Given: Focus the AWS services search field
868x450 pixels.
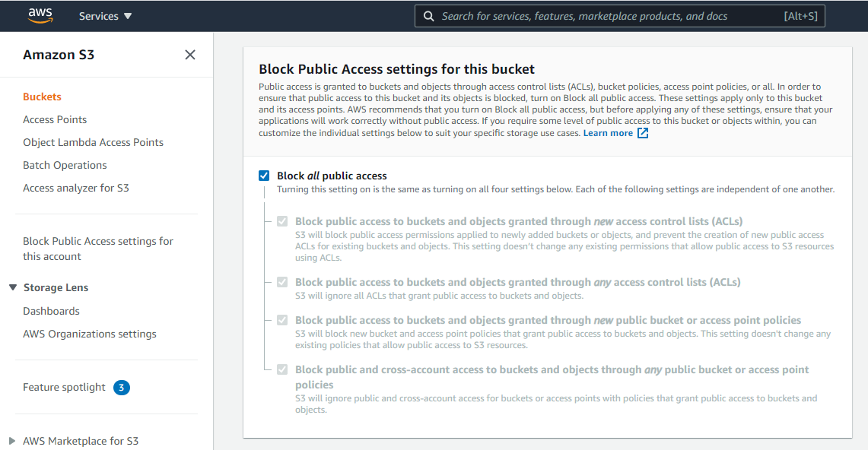Looking at the screenshot, I should click(619, 16).
